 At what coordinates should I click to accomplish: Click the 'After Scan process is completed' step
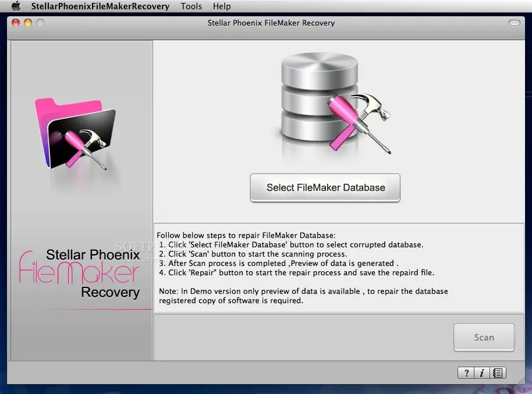pos(279,263)
